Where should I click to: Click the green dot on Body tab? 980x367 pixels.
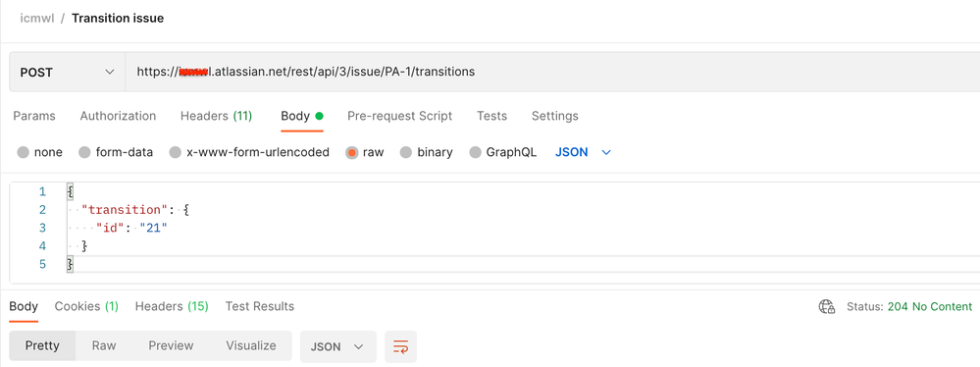(320, 116)
